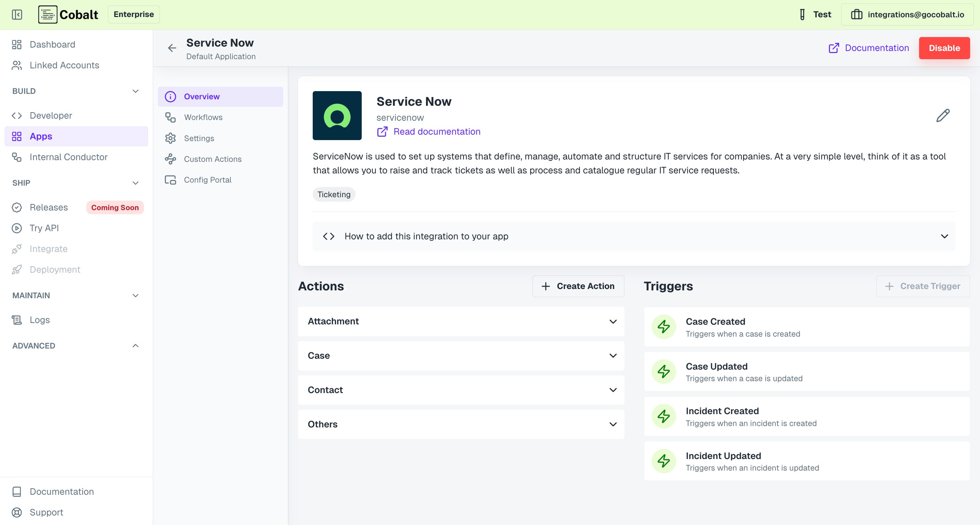
Task: Expand the Contact actions group
Action: click(x=461, y=390)
